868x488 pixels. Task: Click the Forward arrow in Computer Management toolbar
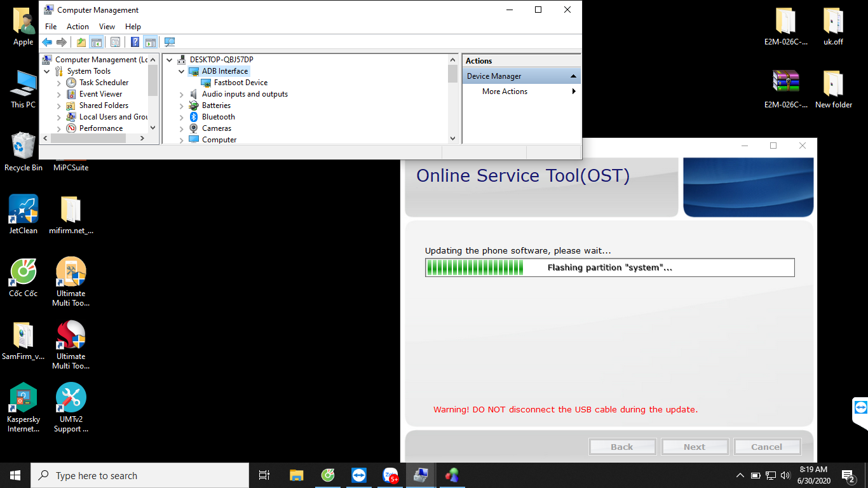tap(62, 43)
